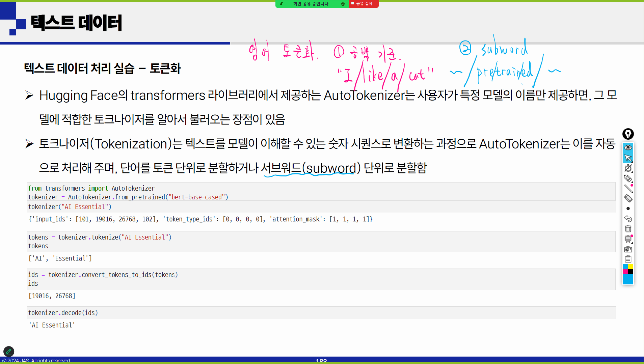644x364 pixels.
Task: Select the highlighter tool
Action: click(x=628, y=178)
